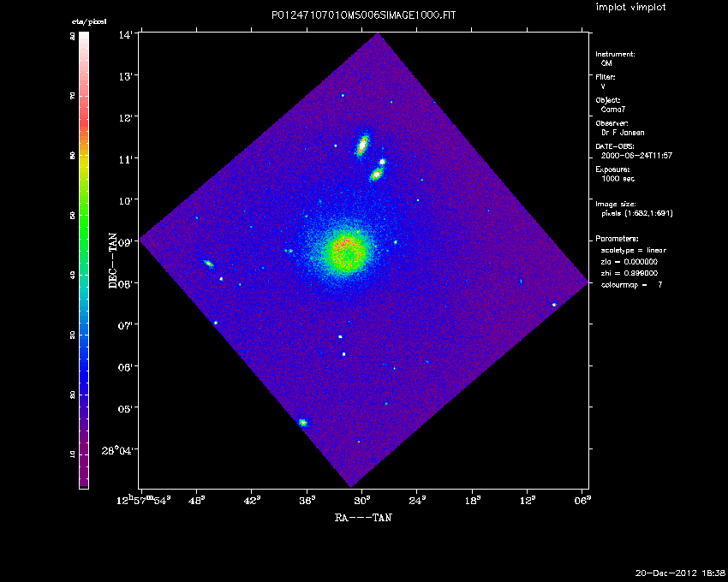Select observer name 'Dr F Jansen'
The width and height of the screenshot is (728, 582).
[x=623, y=133]
